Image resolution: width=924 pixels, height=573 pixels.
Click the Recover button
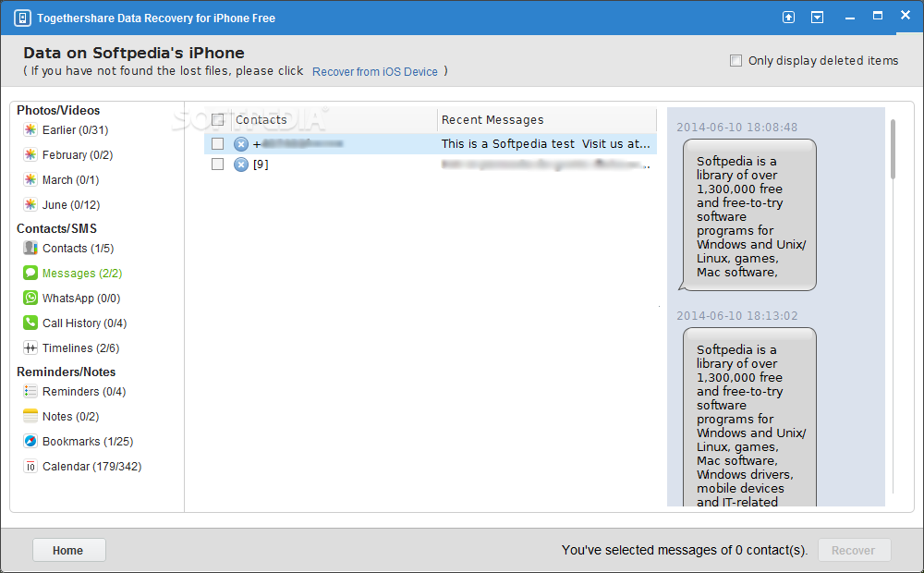(x=854, y=550)
